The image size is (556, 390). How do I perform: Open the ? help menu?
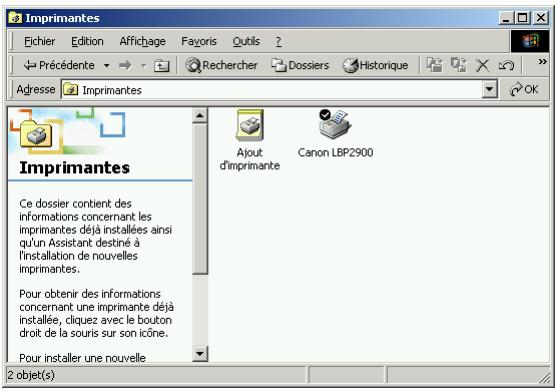coord(278,41)
